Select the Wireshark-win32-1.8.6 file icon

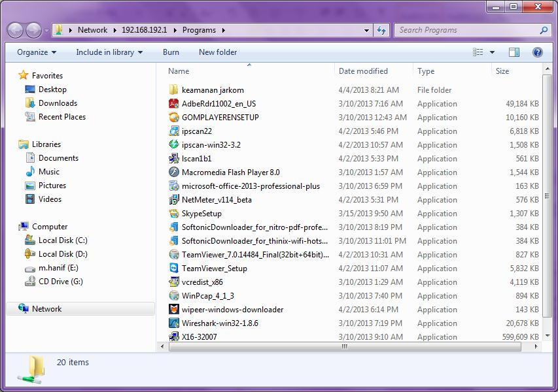click(x=173, y=323)
